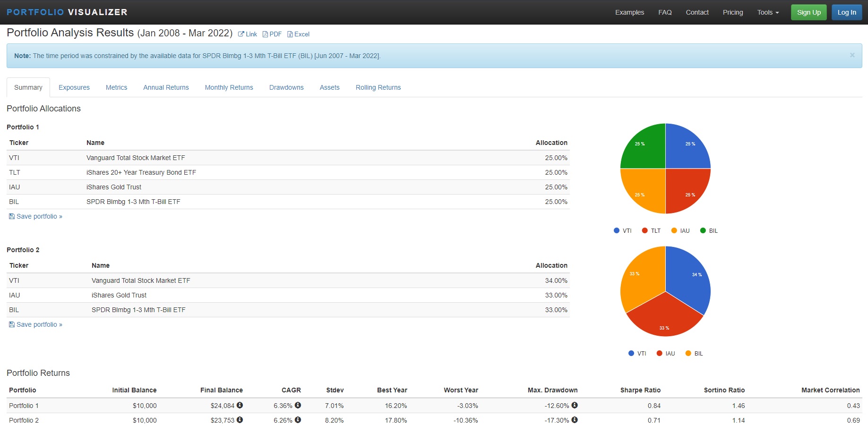Viewport: 868px width, 433px height.
Task: Open Contact page link
Action: [x=697, y=12]
